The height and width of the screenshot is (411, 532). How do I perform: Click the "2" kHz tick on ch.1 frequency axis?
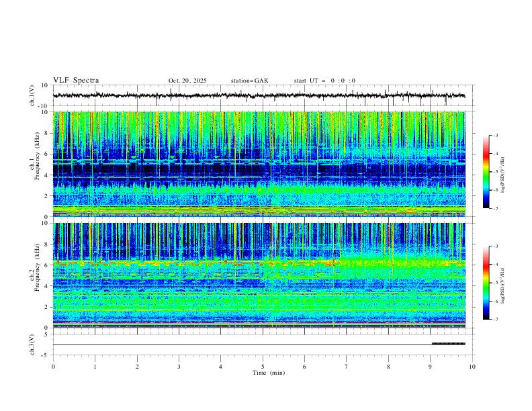point(46,196)
